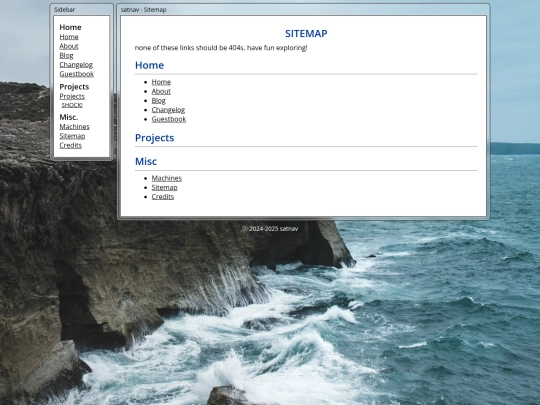
Task: Click the Guestbook link in the sitemap list
Action: point(169,119)
